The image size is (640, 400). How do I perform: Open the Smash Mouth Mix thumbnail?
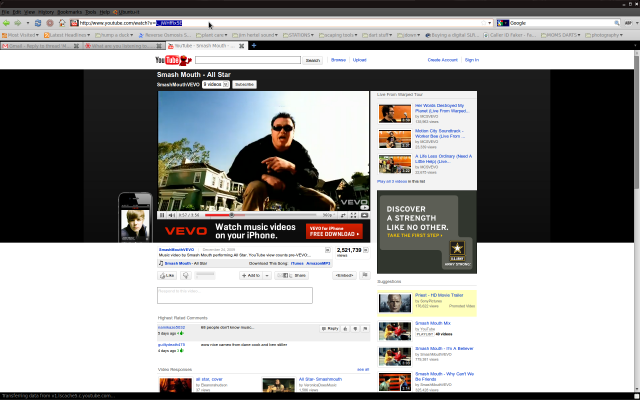coord(395,331)
